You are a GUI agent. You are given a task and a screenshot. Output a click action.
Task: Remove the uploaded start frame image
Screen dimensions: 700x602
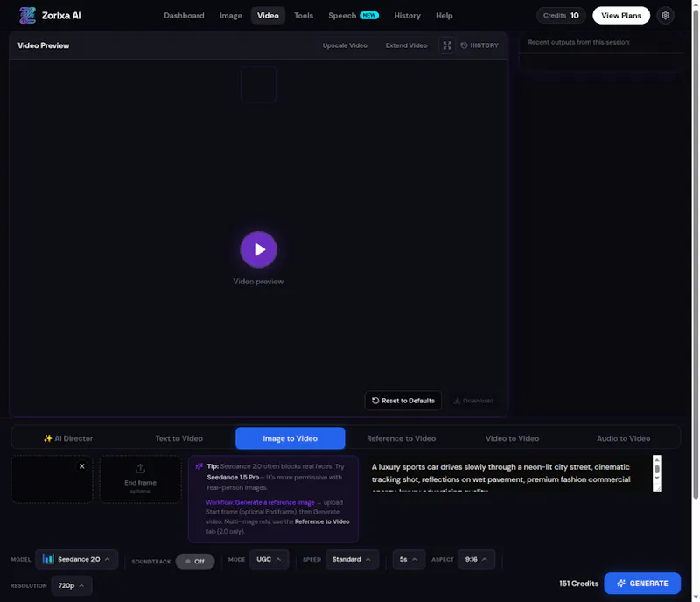pos(81,466)
